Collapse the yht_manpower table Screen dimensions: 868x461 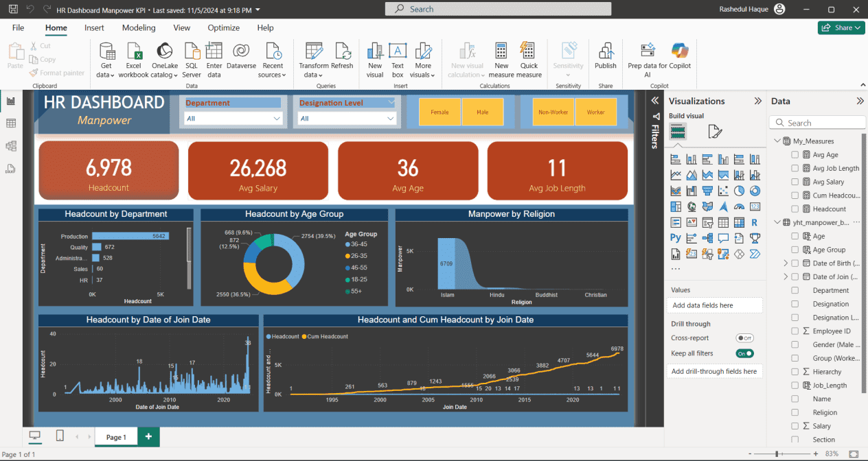click(777, 222)
